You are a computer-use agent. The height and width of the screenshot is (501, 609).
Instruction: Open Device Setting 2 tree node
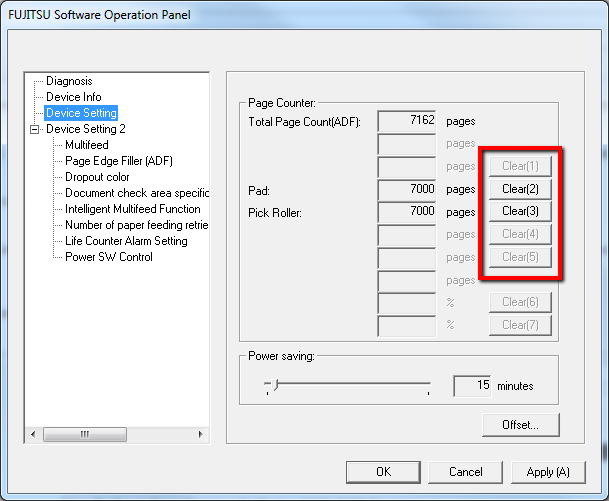click(x=85, y=129)
